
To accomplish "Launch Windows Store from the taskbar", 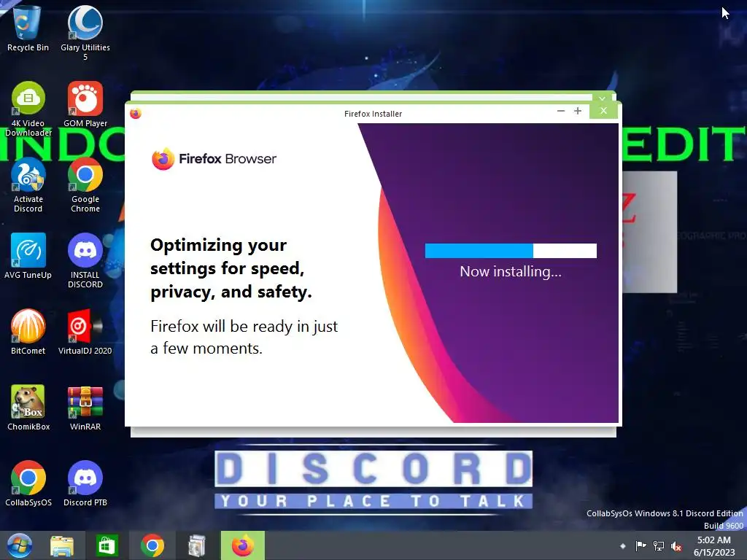I will (107, 545).
